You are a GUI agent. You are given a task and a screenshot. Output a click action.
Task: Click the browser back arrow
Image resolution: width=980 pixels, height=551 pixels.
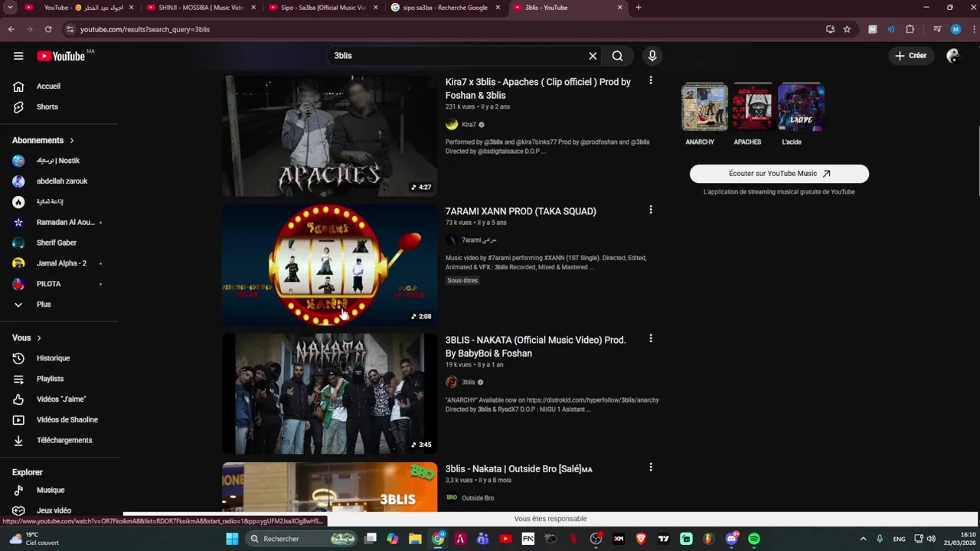(11, 29)
